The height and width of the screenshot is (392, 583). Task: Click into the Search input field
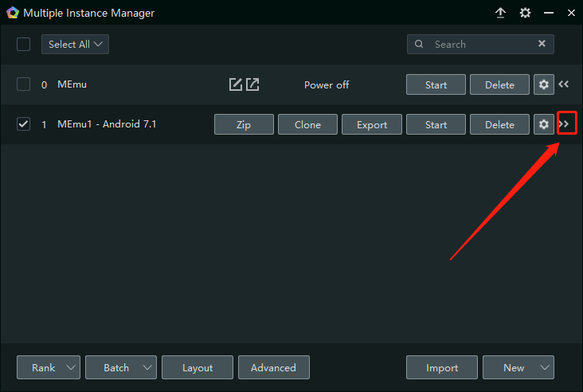point(482,45)
